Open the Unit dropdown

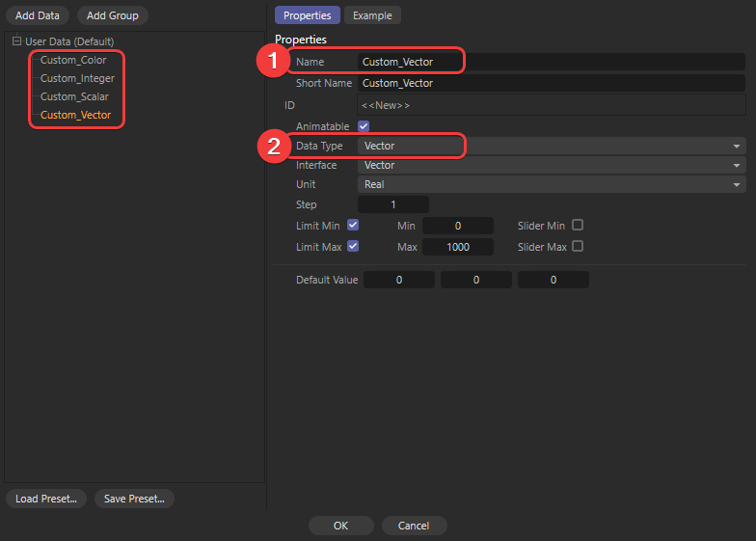point(551,184)
